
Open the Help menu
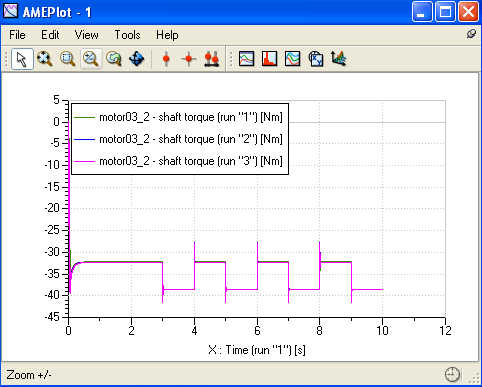click(167, 35)
